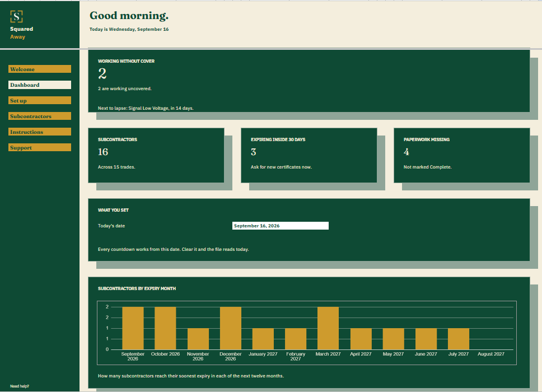Select the Working Without Cover card
Viewport: 542px width, 392px height.
(x=309, y=81)
